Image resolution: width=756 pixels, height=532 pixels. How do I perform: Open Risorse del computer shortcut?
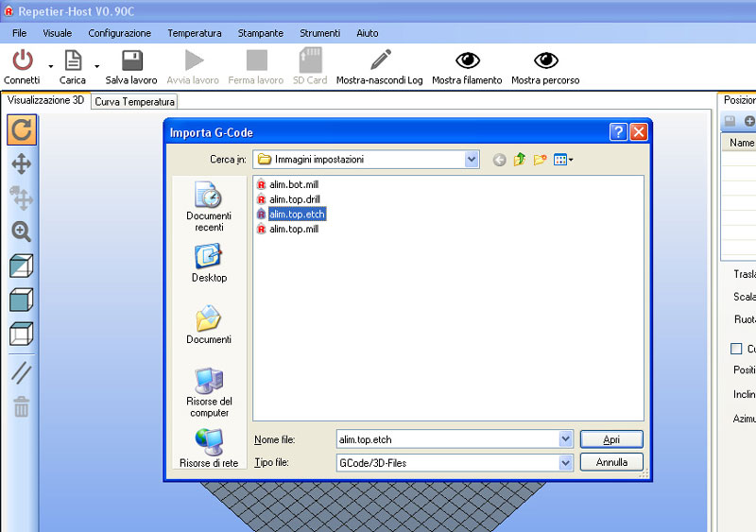(209, 392)
